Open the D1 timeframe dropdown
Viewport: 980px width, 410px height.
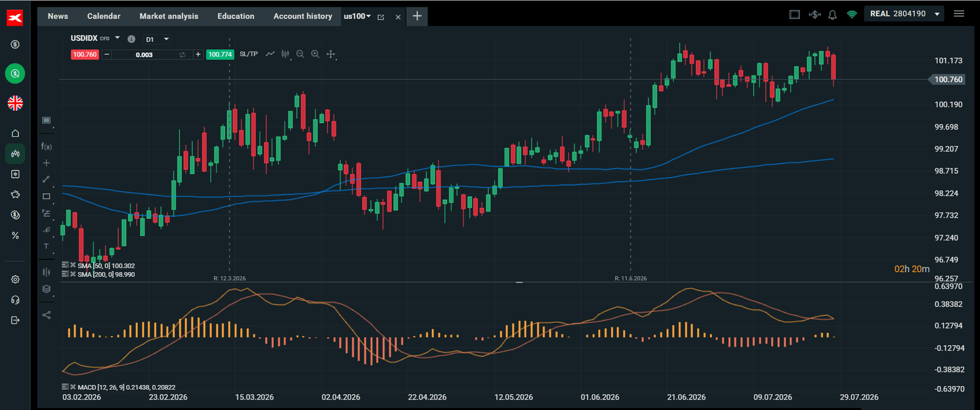pyautogui.click(x=157, y=39)
